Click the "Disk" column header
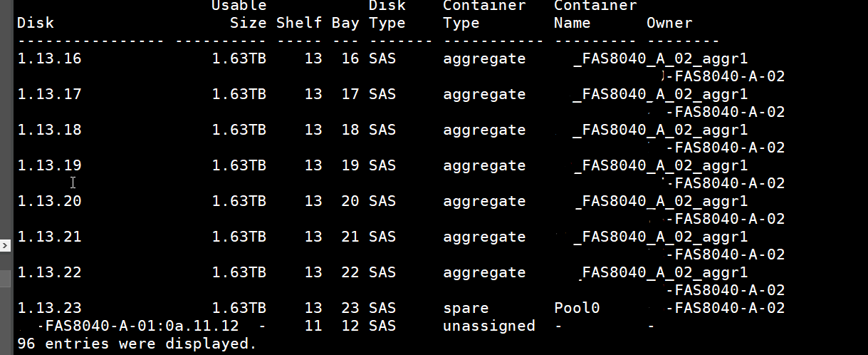This screenshot has width=868, height=355. pos(36,23)
